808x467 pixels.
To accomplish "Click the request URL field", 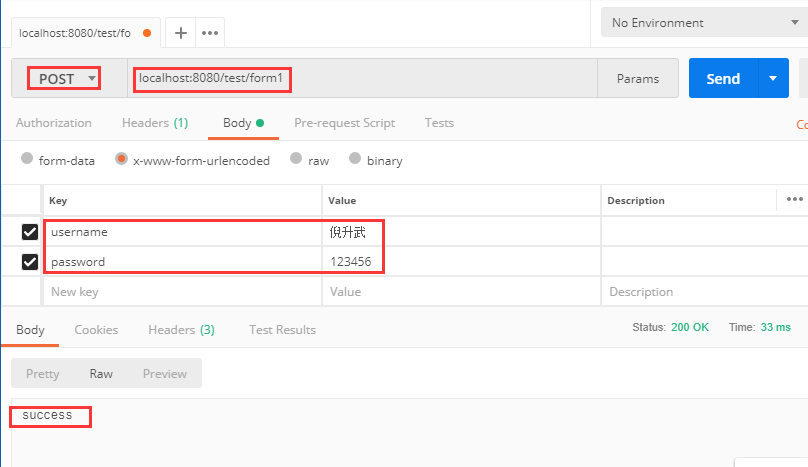I will [362, 78].
